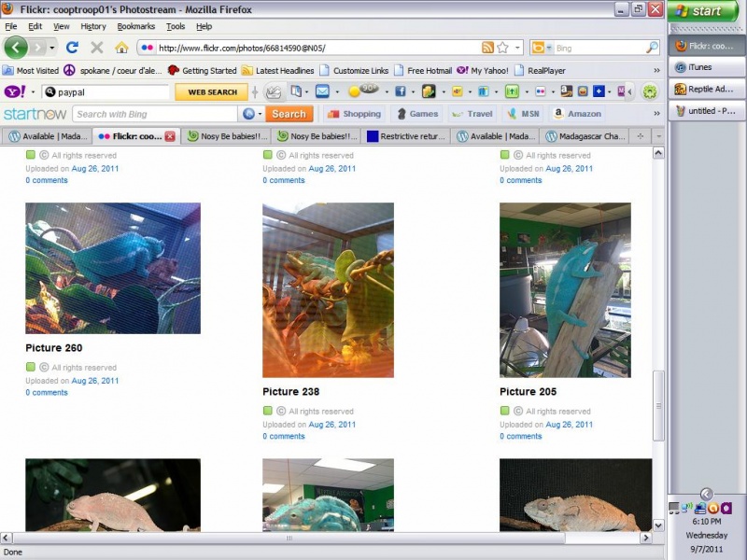Click the magnifier icon in Bing search box
This screenshot has height=560, width=747.
pos(652,48)
